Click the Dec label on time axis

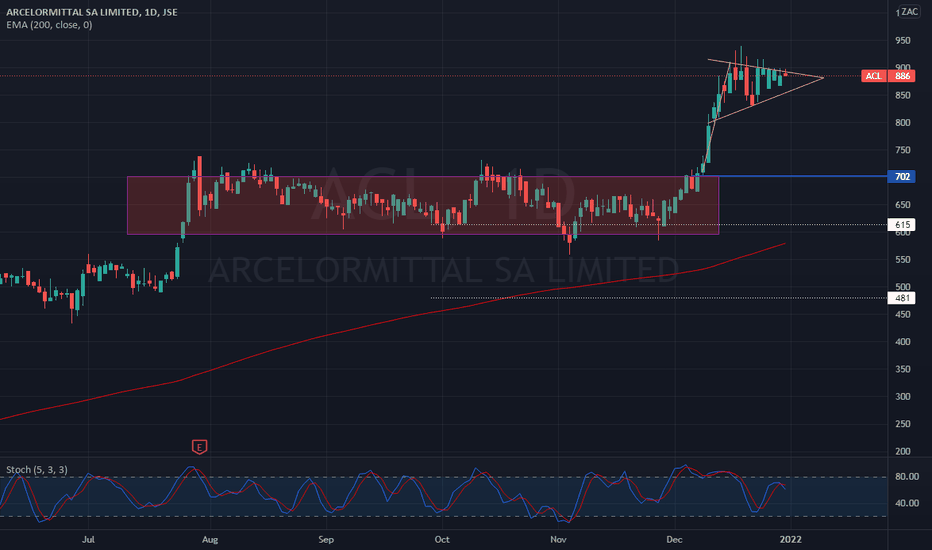click(674, 540)
